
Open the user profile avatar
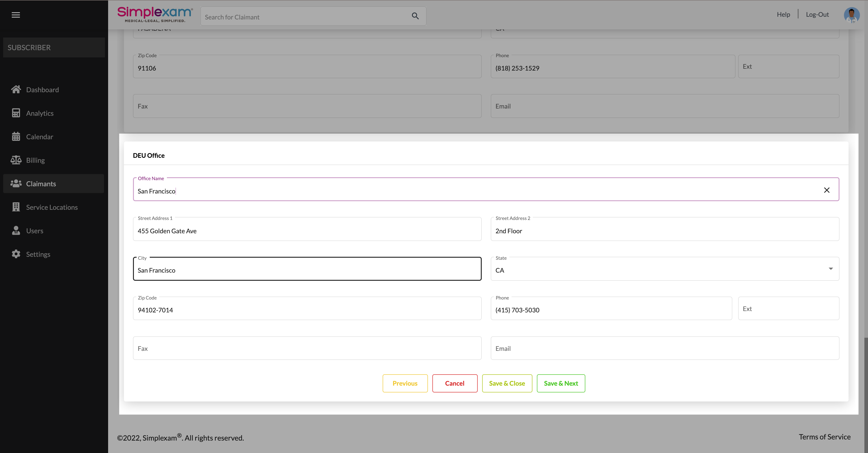(x=851, y=15)
